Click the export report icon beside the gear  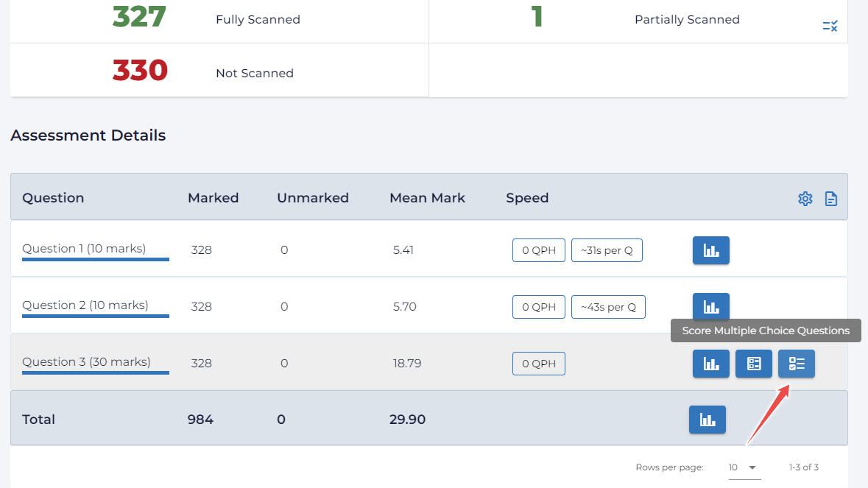pos(830,198)
